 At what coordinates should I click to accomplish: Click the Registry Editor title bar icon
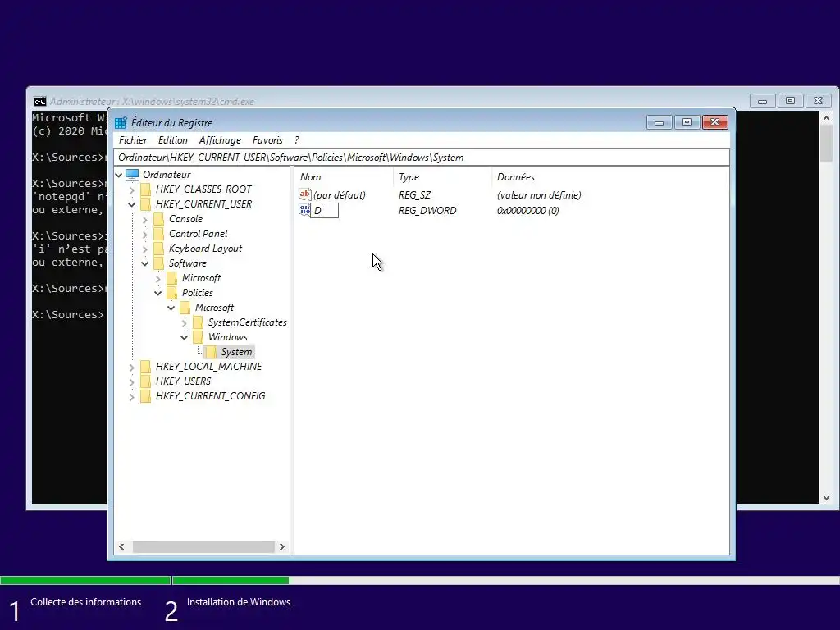click(x=121, y=123)
